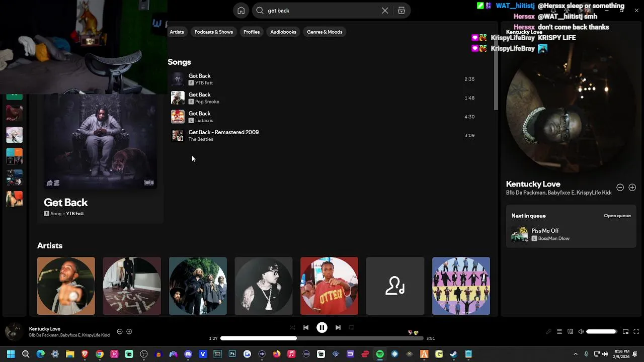The width and height of the screenshot is (644, 362).
Task: Pause the current track
Action: pos(322,327)
